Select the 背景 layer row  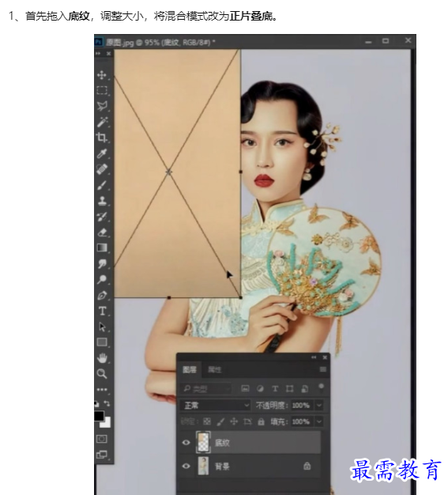coord(250,467)
